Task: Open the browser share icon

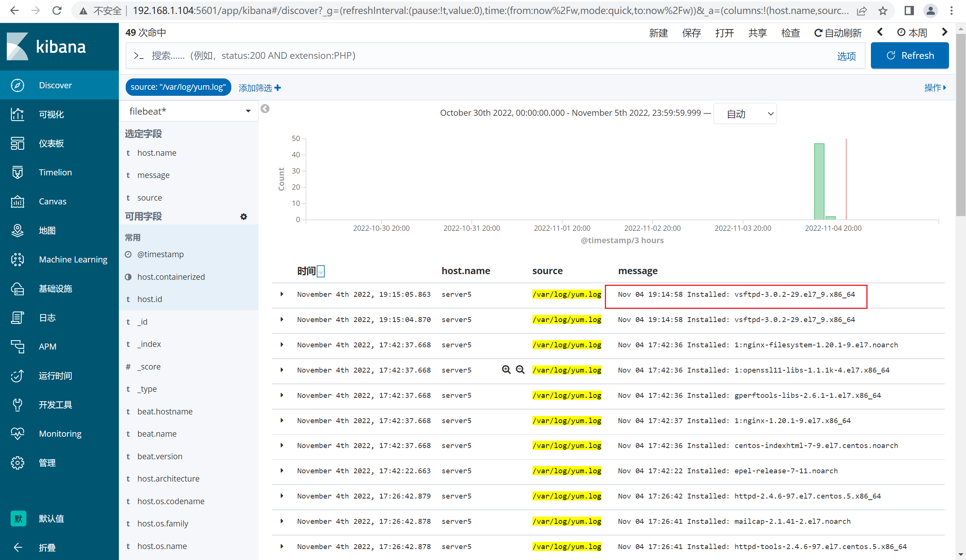Action: [861, 11]
